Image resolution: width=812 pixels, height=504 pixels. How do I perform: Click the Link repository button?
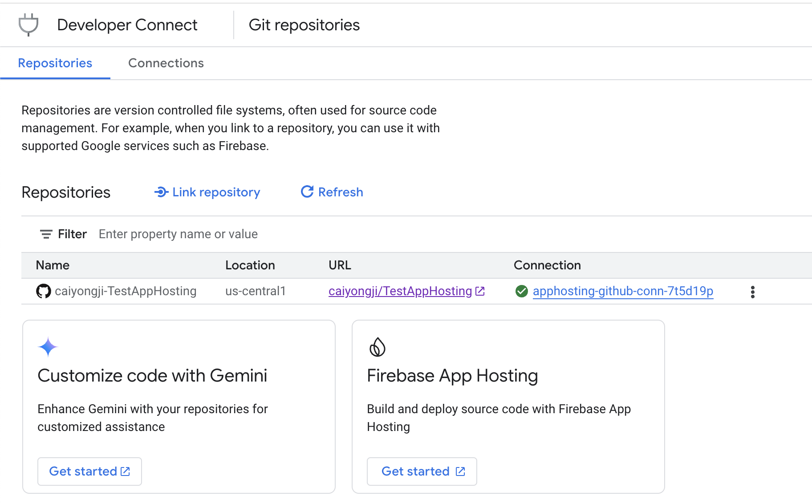(207, 192)
